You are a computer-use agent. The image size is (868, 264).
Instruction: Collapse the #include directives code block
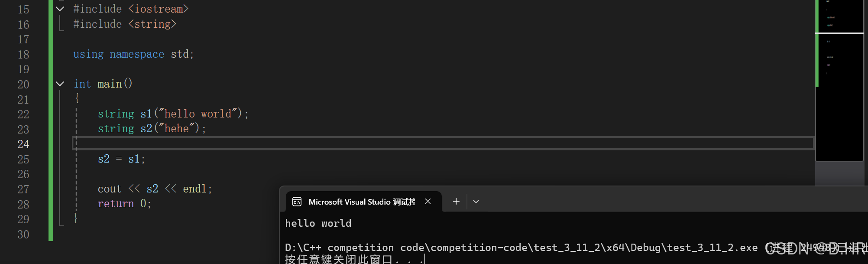point(60,8)
